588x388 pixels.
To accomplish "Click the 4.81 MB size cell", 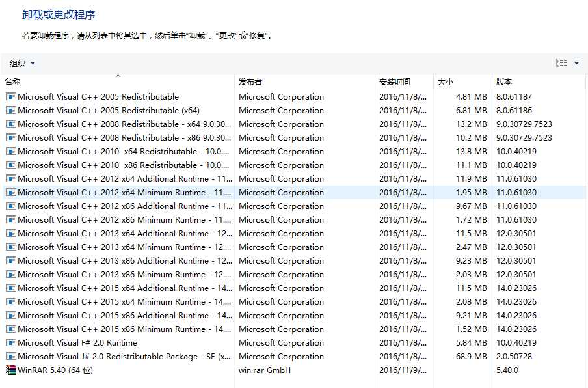I will pos(471,97).
